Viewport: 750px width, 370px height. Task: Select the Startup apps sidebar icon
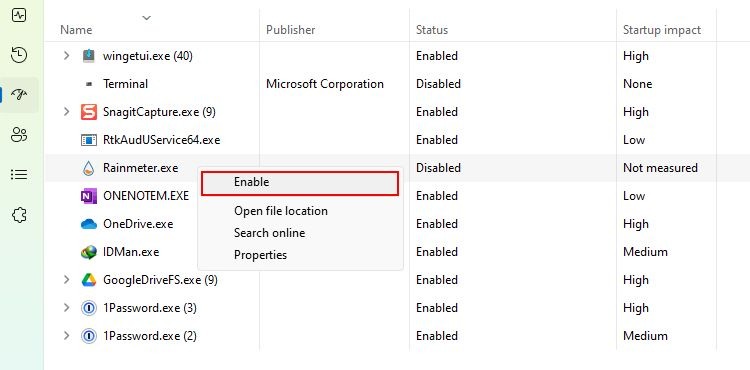[19, 95]
